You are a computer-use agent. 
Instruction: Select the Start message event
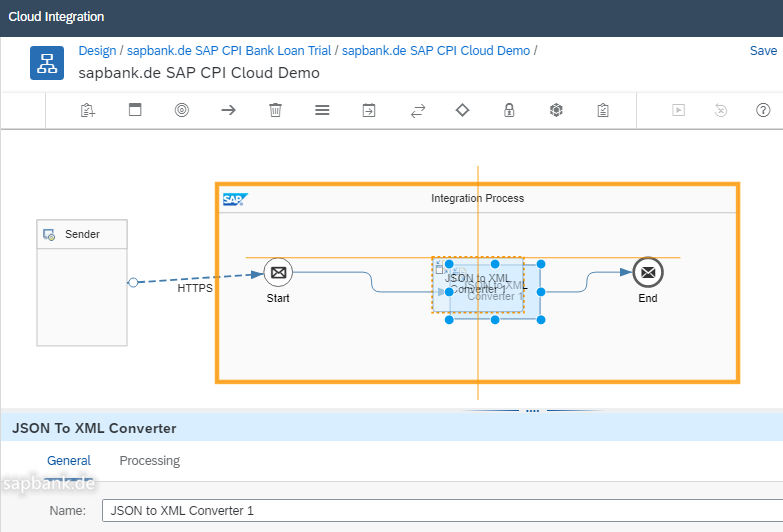pos(278,272)
